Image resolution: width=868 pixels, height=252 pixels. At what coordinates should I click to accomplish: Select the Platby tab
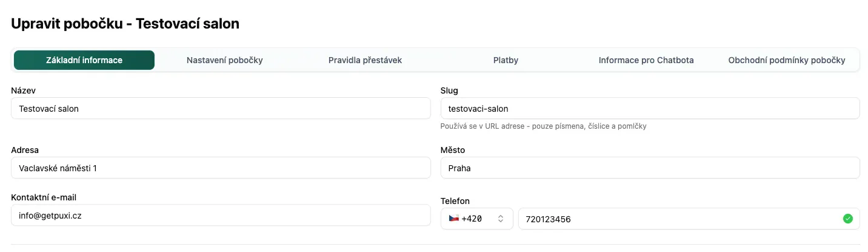[x=506, y=60]
